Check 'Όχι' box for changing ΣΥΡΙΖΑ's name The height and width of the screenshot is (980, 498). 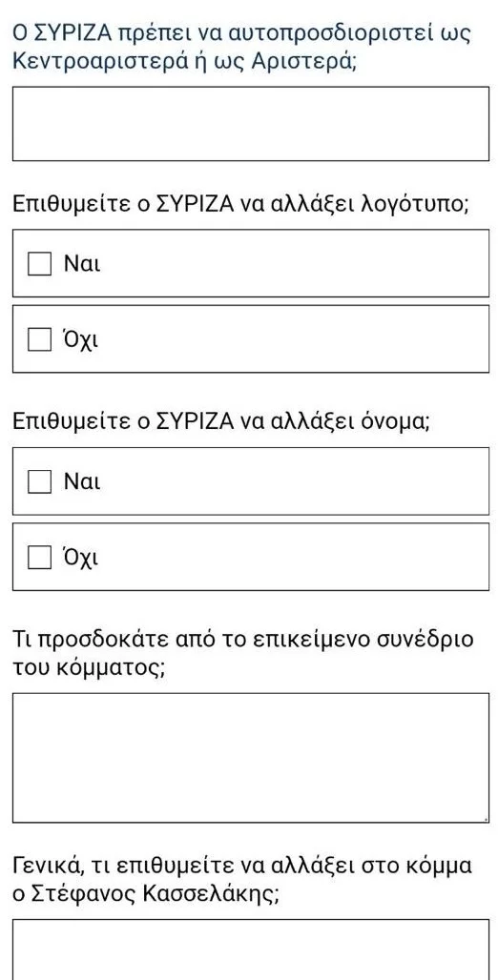coord(39,558)
